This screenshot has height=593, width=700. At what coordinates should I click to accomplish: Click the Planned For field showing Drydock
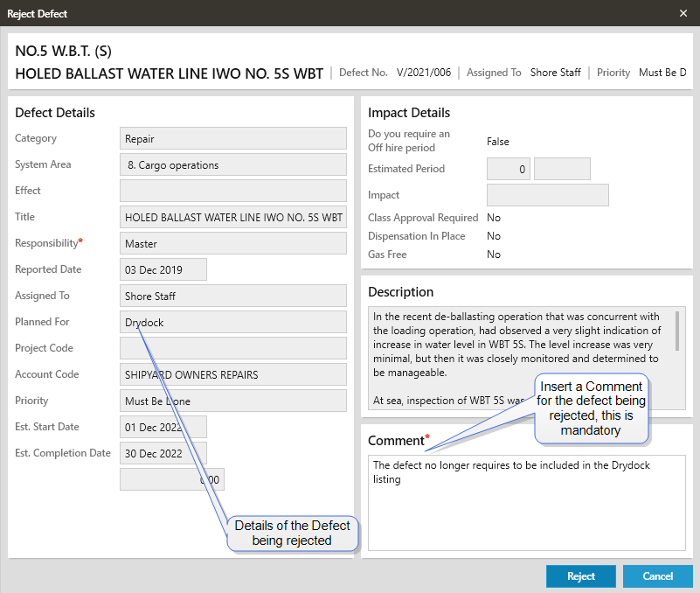point(233,322)
